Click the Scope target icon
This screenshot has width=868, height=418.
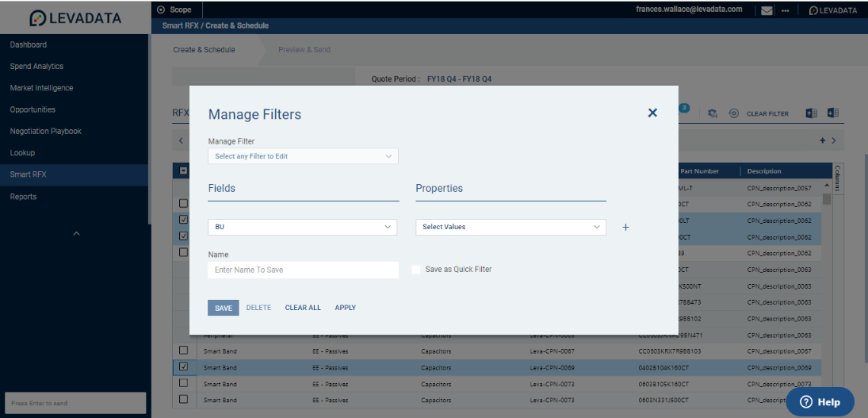point(161,10)
